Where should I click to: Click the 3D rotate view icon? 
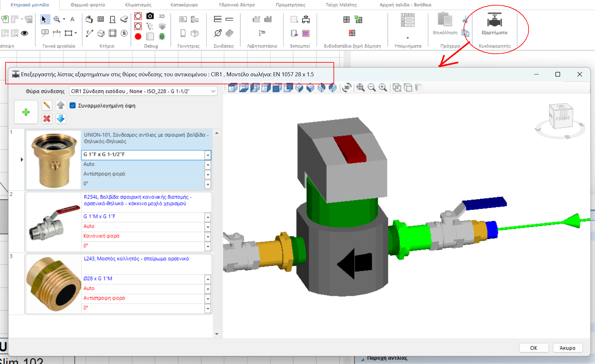pyautogui.click(x=347, y=88)
